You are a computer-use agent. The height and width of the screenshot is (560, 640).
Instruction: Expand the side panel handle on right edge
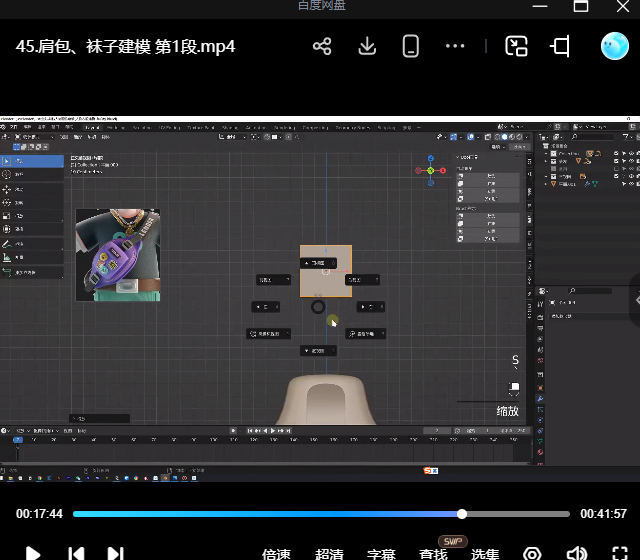[635, 300]
